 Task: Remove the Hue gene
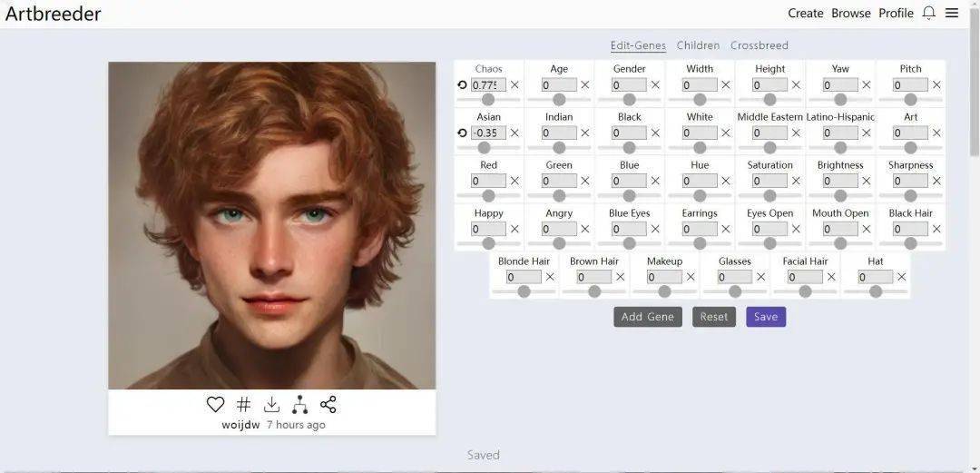click(726, 181)
